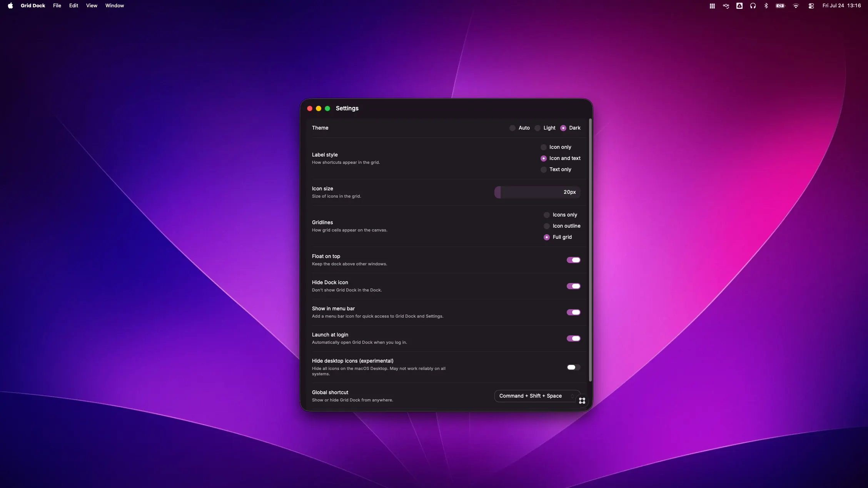Open the View menu

click(x=92, y=6)
